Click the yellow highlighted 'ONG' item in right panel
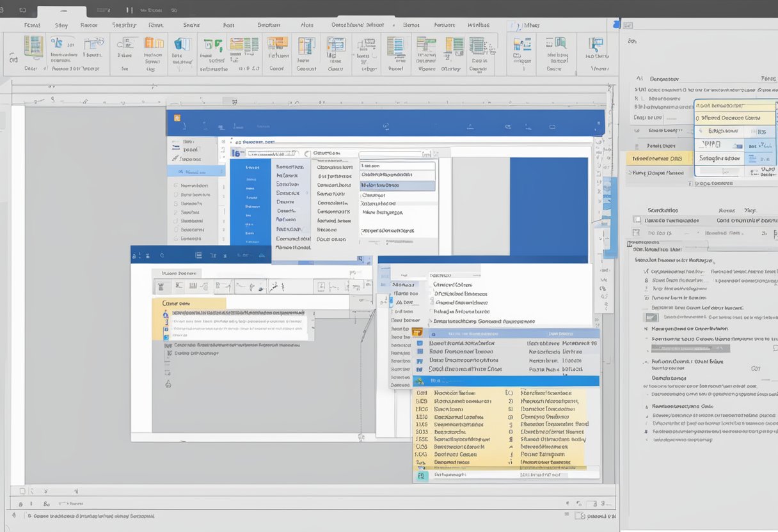Screen dimensions: 778x532 [659, 159]
